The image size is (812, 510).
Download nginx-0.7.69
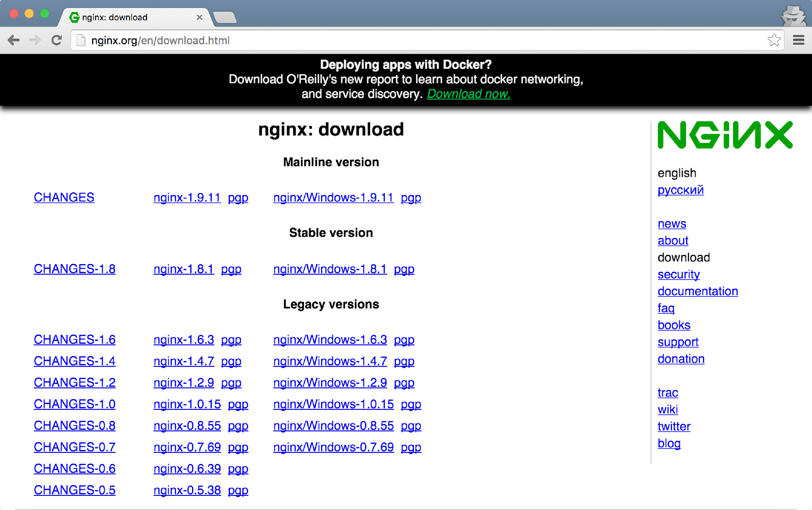tap(187, 447)
